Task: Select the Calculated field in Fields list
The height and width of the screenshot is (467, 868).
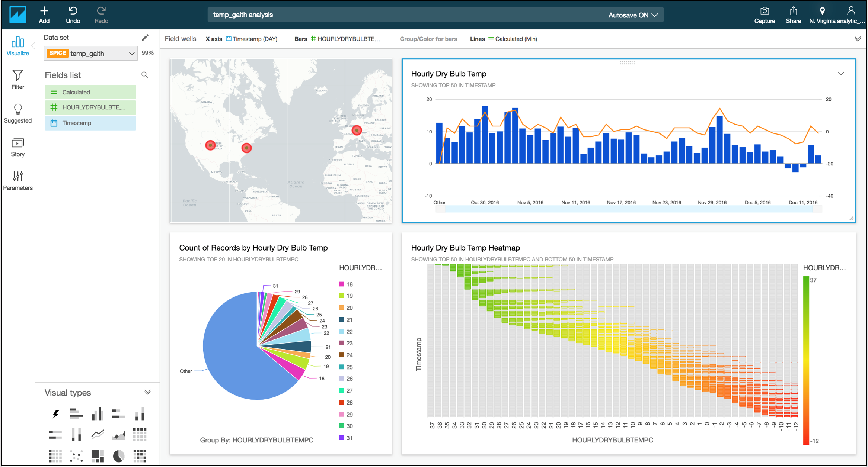Action: click(x=90, y=92)
